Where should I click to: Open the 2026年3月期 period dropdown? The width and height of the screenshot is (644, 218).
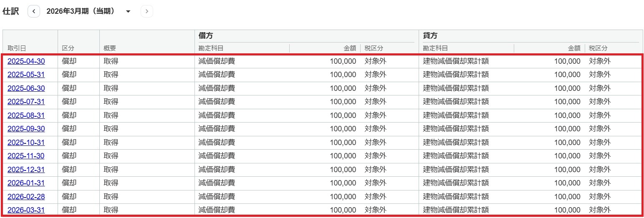[88, 11]
